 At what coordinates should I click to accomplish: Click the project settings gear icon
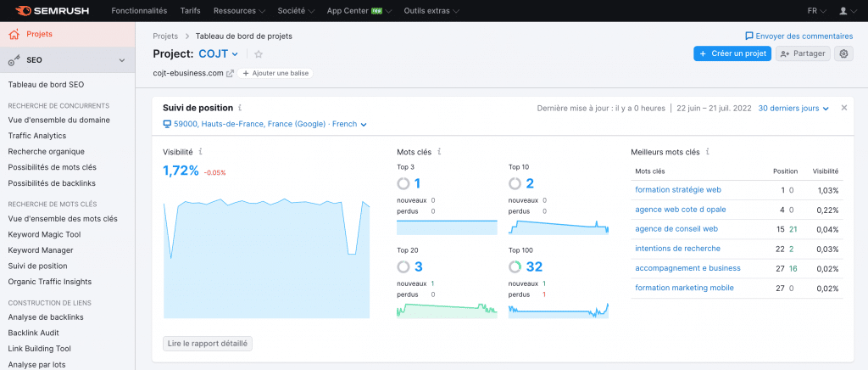(843, 53)
